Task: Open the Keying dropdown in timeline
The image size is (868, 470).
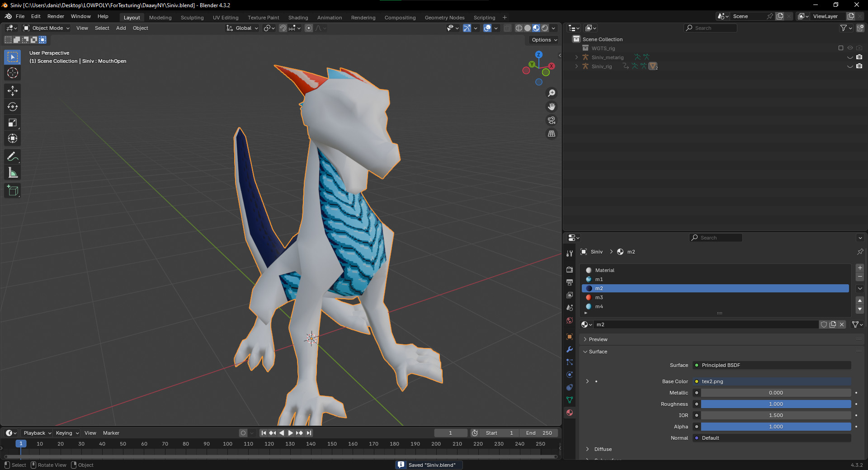Action: tap(67, 433)
